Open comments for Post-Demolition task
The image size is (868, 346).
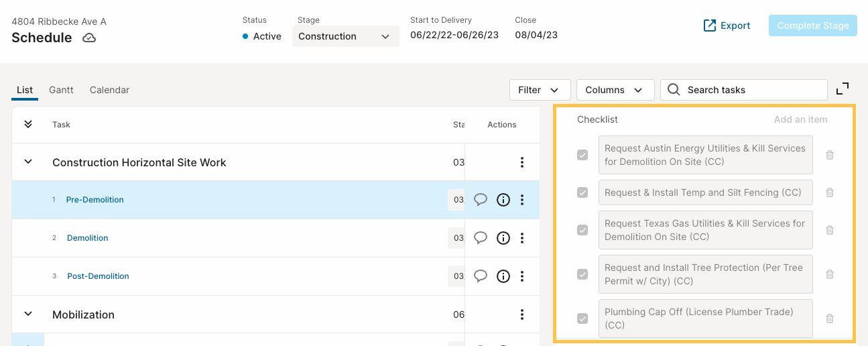click(x=481, y=276)
